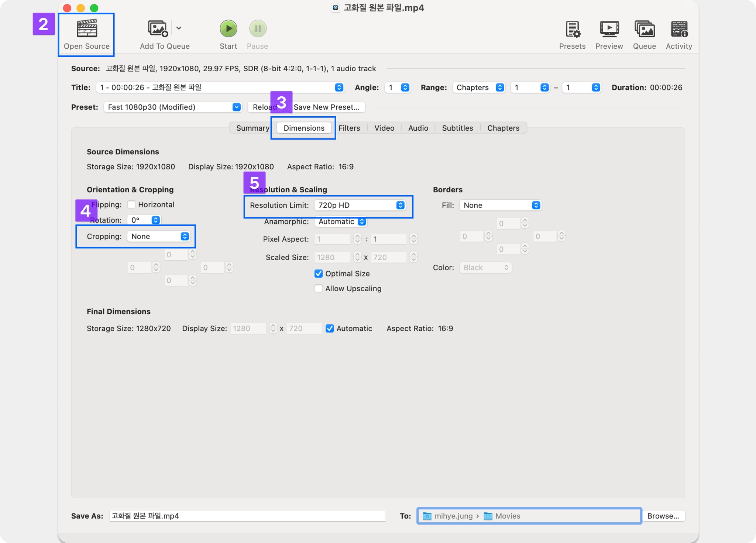Open the Cropping mode dropdown
This screenshot has height=543, width=756.
pos(159,237)
